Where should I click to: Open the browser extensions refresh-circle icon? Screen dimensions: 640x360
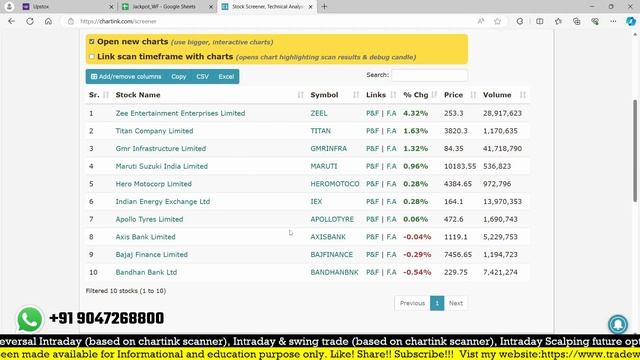tap(520, 21)
